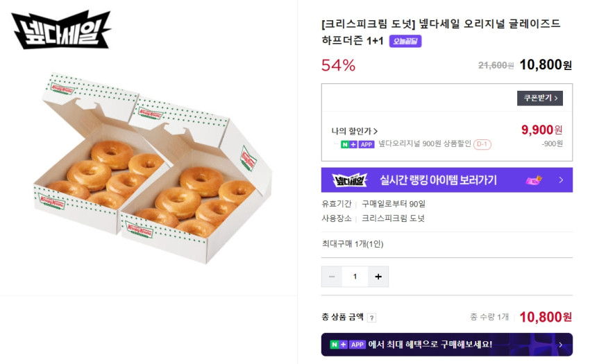Expand the 나의 할인가 details
Screen dimensions: 590x364
355,130
